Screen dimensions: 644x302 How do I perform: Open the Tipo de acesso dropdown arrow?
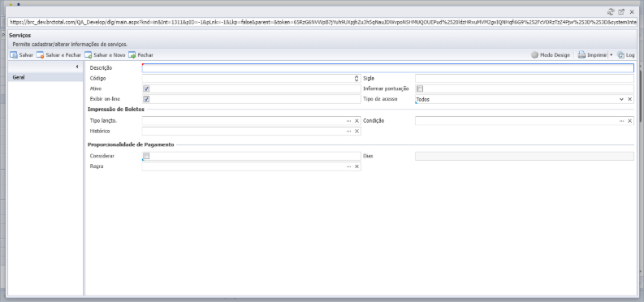point(621,99)
